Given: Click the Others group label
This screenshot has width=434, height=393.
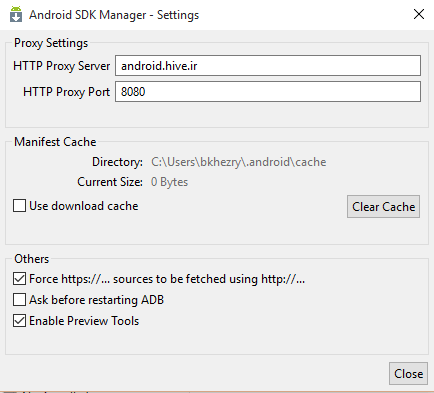Looking at the screenshot, I should coord(32,259).
